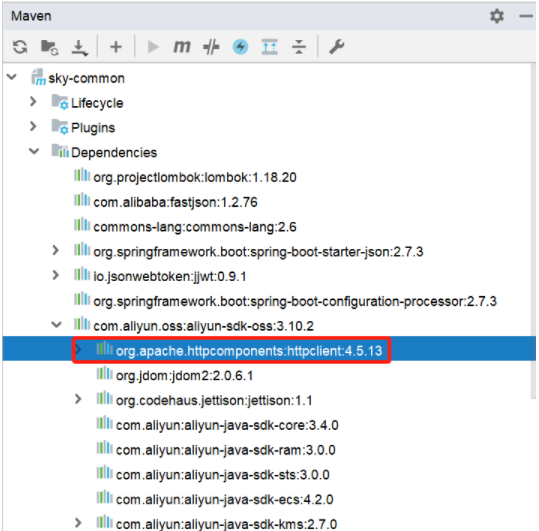Hide the Maven tool window
Screen dimensions: 539x531
tap(526, 16)
